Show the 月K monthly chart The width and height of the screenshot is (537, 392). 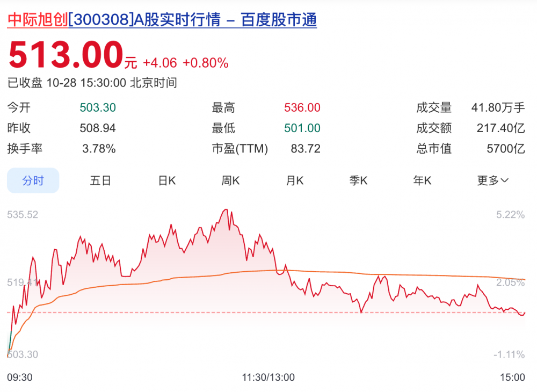point(294,180)
